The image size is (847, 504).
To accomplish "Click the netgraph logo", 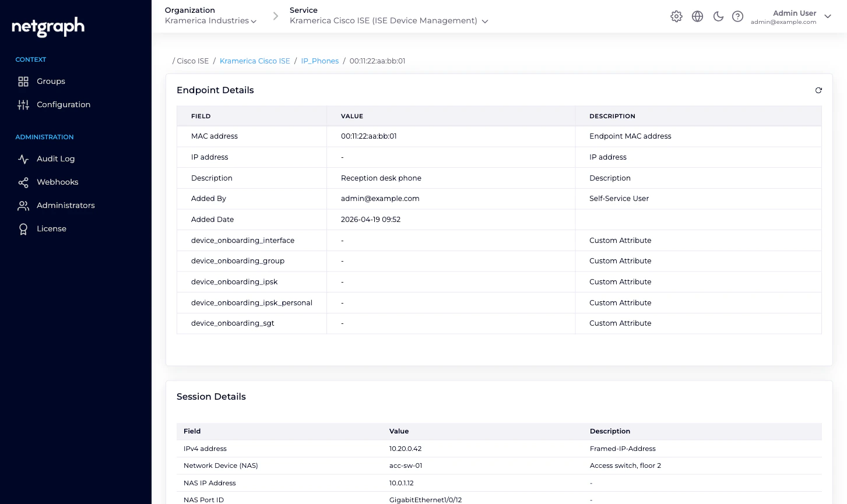I will pyautogui.click(x=47, y=27).
